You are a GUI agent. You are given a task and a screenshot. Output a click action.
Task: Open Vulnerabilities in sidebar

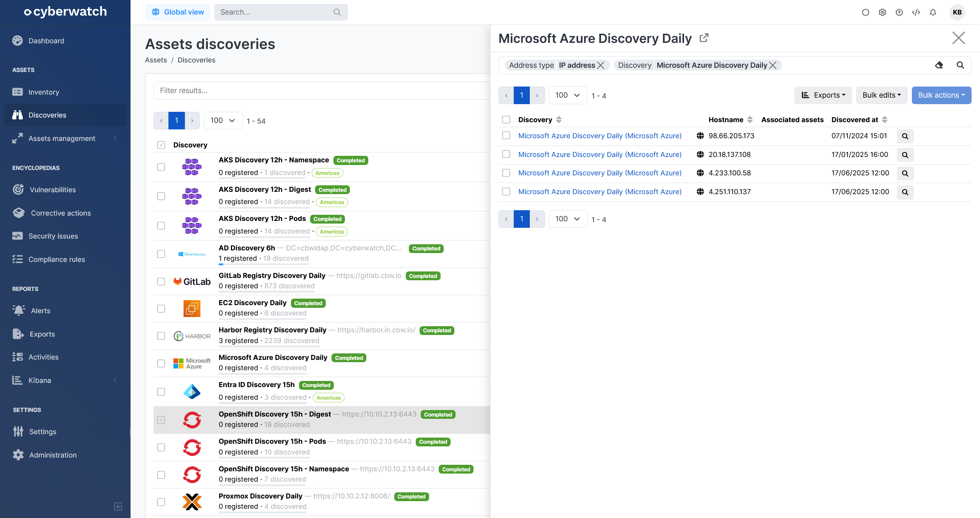click(x=65, y=190)
